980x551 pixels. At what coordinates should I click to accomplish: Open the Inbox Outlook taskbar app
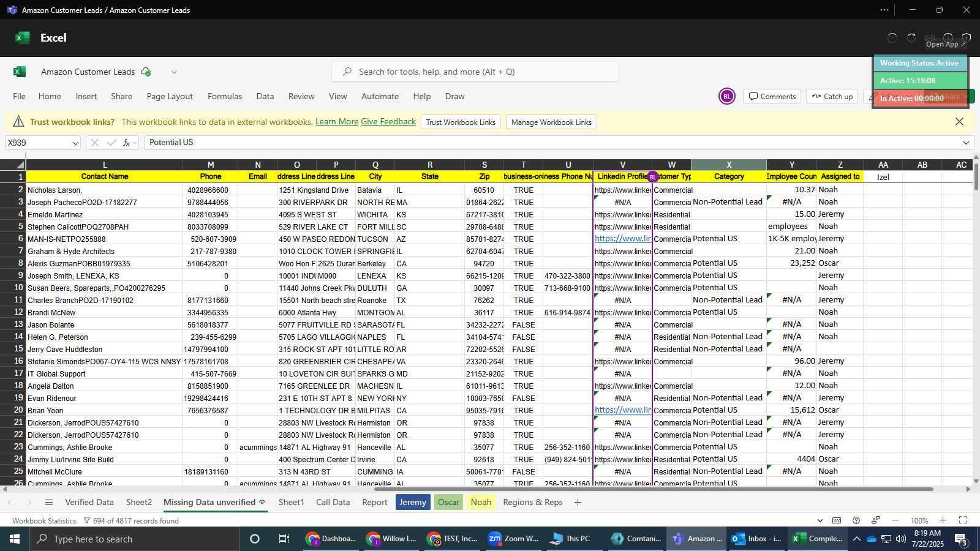[x=757, y=539]
